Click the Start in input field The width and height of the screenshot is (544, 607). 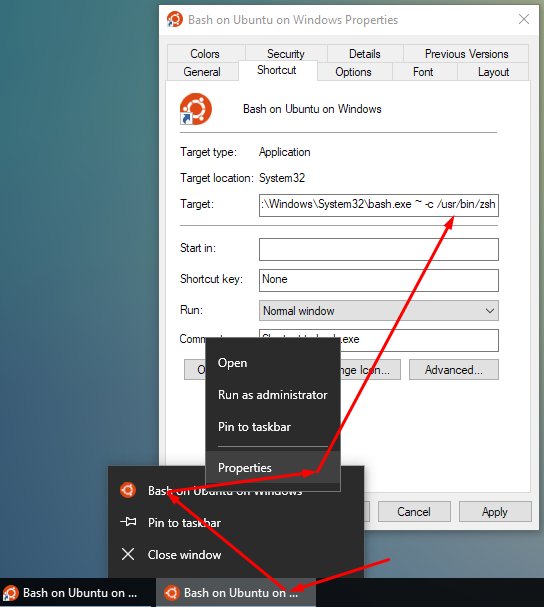tap(379, 249)
